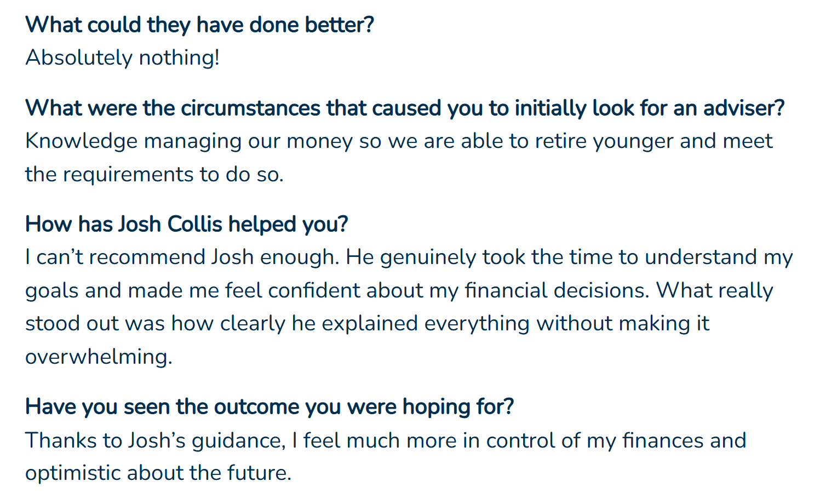Click the line starting 'stood out was how clearly'
This screenshot has height=504, width=820.
coord(367,323)
